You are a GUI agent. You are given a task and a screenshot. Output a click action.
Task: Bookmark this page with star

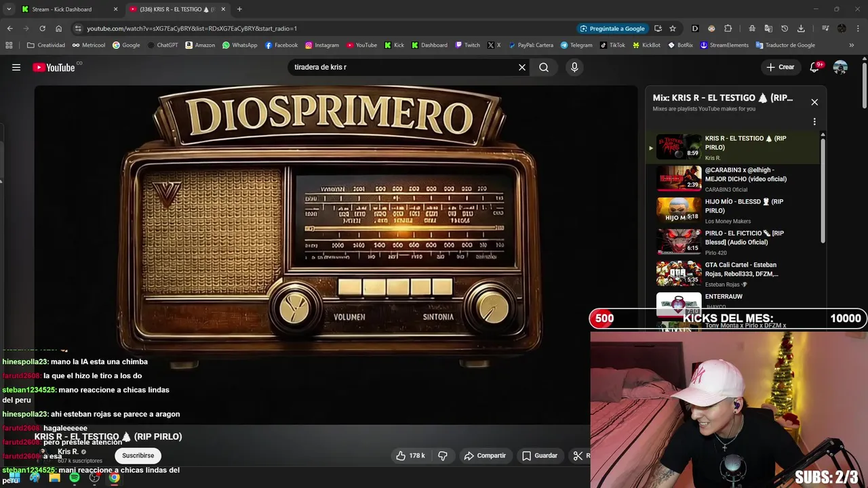(673, 28)
